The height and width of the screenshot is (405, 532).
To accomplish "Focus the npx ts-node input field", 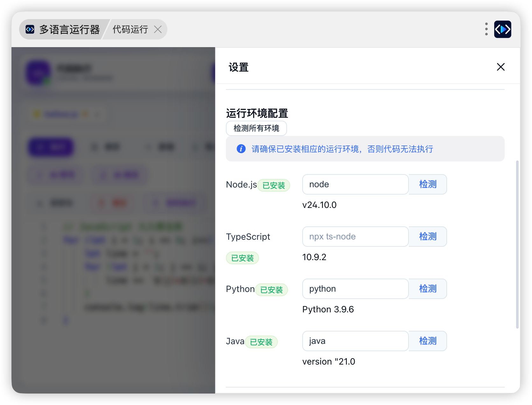I will click(x=355, y=237).
